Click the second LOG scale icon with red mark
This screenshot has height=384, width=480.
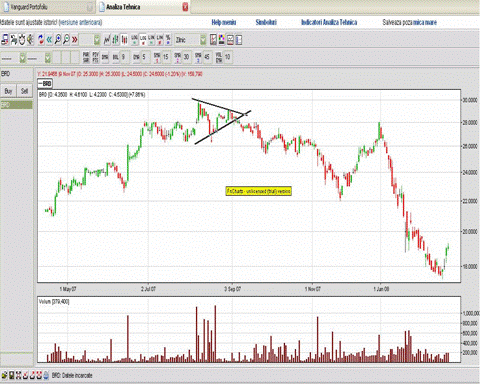tap(143, 39)
